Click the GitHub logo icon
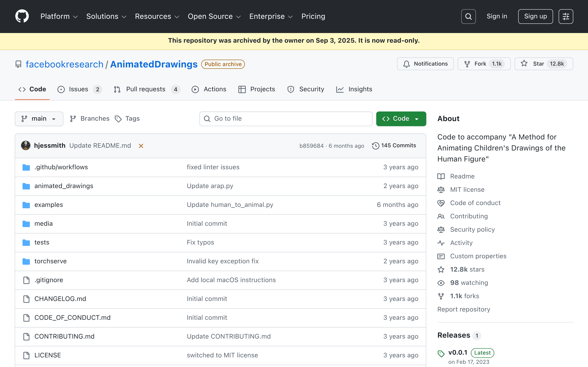 [22, 16]
